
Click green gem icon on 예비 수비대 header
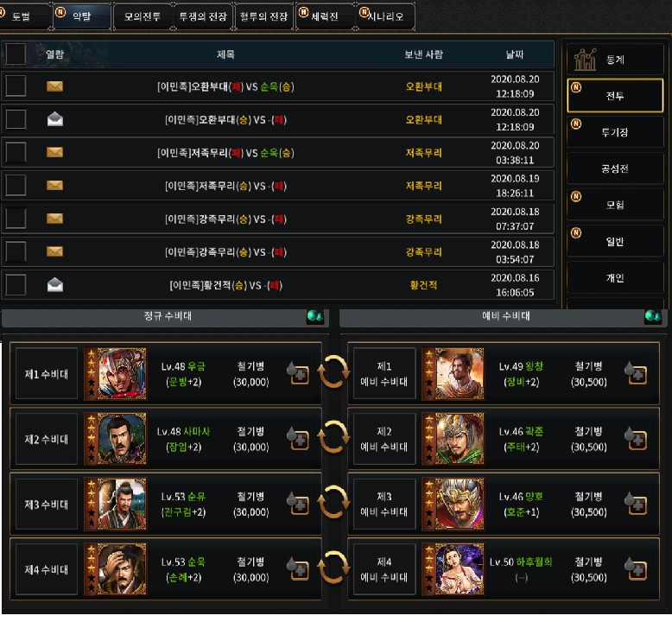click(653, 317)
